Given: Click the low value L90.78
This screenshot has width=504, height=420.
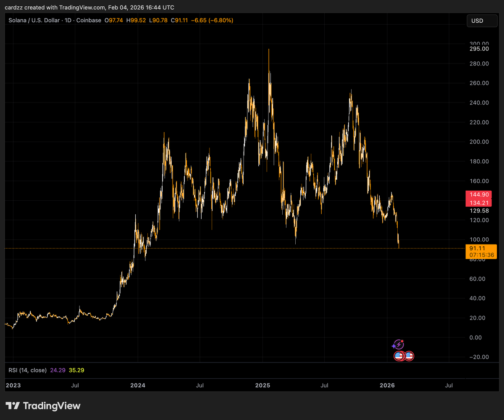Looking at the screenshot, I should coord(158,20).
